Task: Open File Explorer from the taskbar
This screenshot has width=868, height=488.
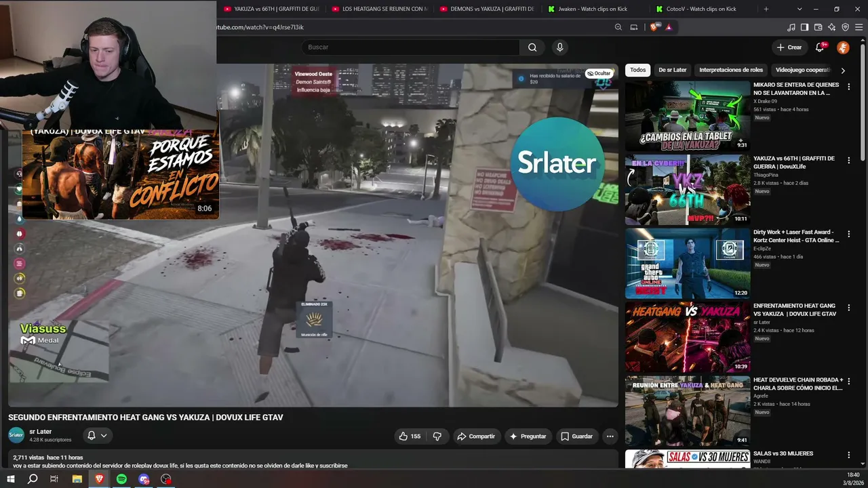Action: [x=77, y=479]
